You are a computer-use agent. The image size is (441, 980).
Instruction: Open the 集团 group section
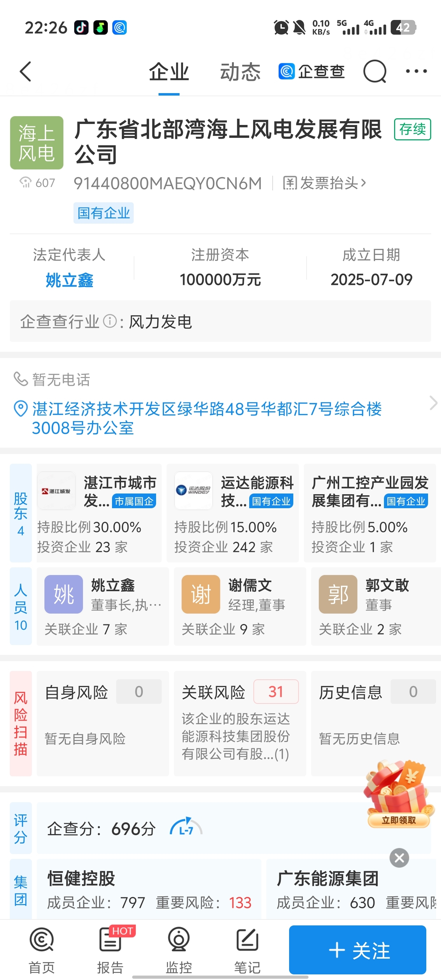pyautogui.click(x=21, y=889)
